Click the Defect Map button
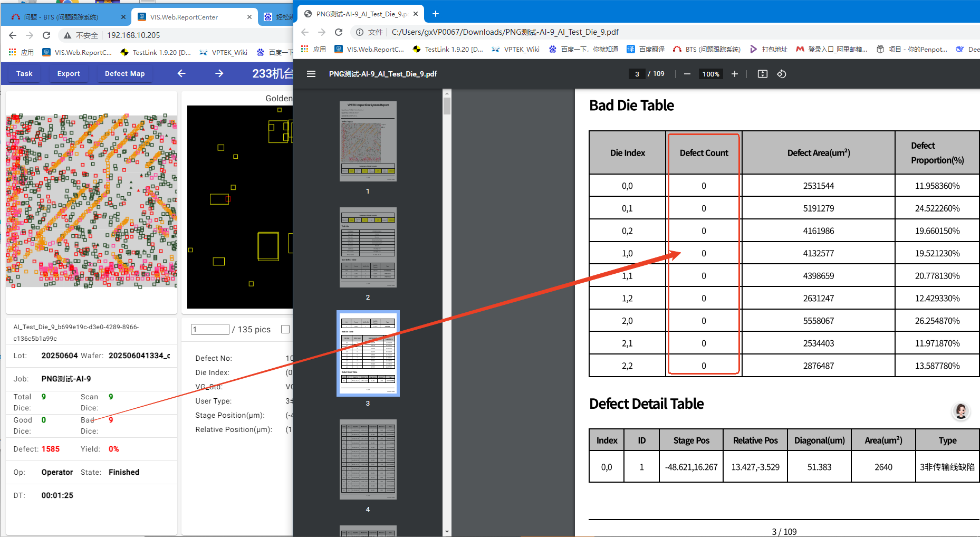The width and height of the screenshot is (980, 537). (125, 73)
